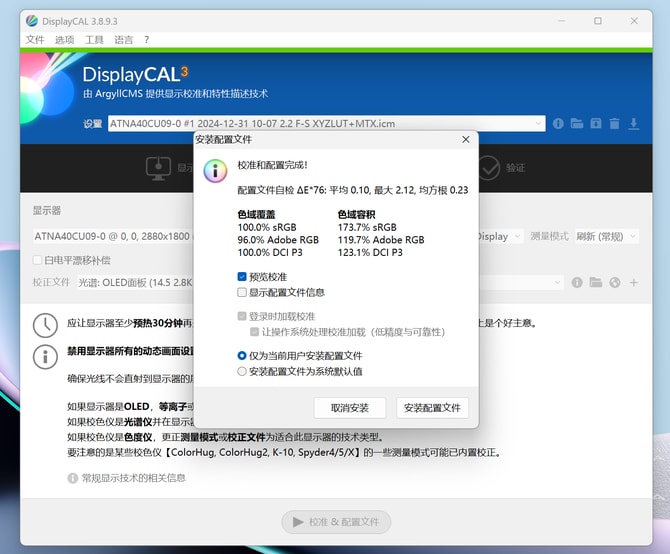Screen dimensions: 670x554
Task: Select 仅为当前用户安装配置文件 radio option
Action: (242, 355)
